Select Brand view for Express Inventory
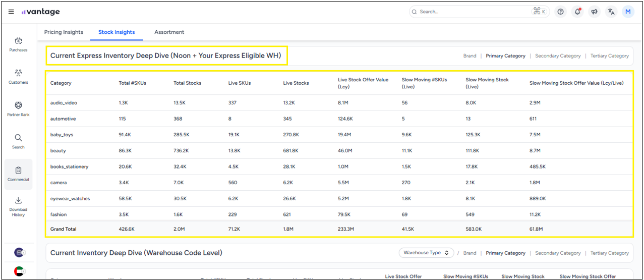This screenshot has width=644, height=280. [470, 56]
